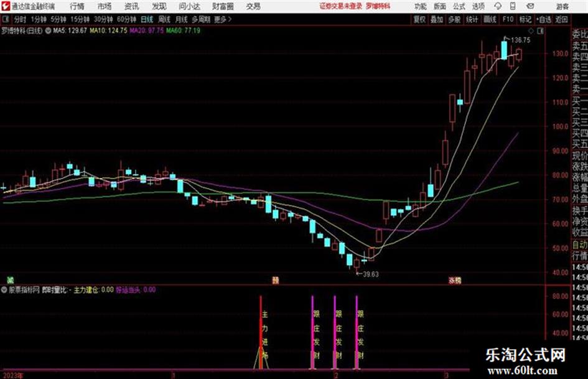Select the 日线 daily period tab

[147, 19]
